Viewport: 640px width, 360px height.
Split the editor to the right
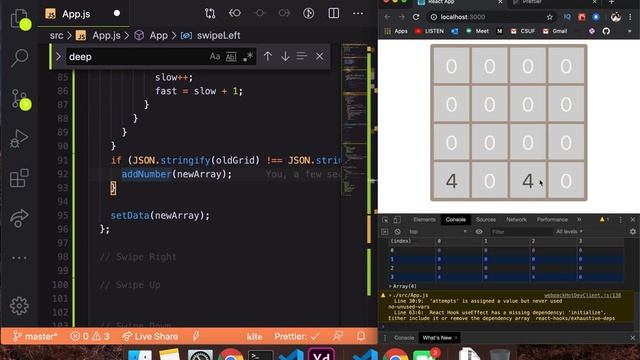[333, 13]
